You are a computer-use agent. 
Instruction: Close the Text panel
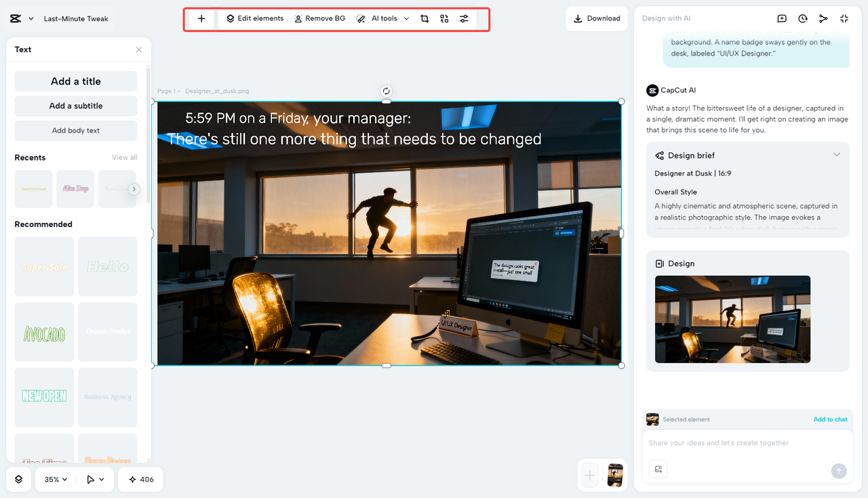point(138,49)
